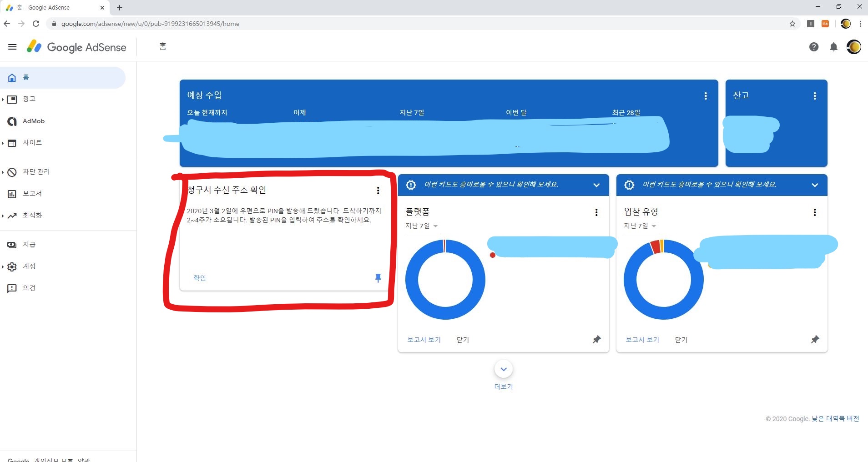Click the browser address bar URL
Image resolution: width=868 pixels, height=462 pixels.
pos(150,24)
